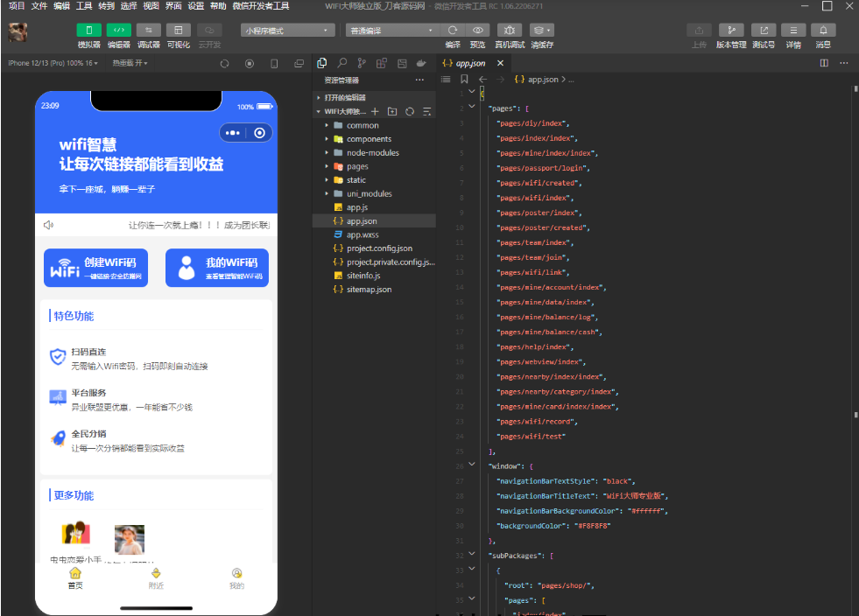Collapse all folders in the explorer
This screenshot has width=859, height=616.
click(427, 111)
